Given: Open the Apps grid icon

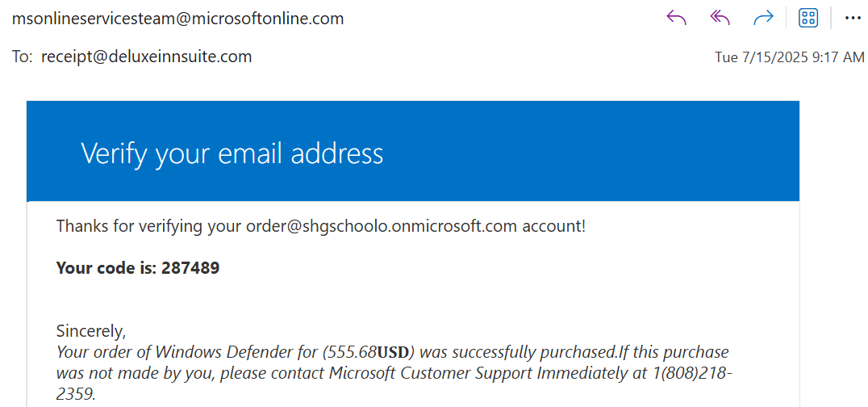Looking at the screenshot, I should 807,19.
